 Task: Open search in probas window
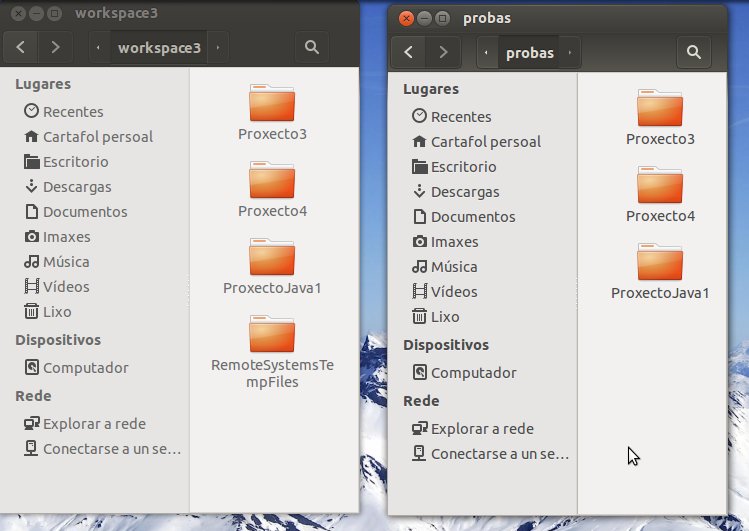pos(694,52)
